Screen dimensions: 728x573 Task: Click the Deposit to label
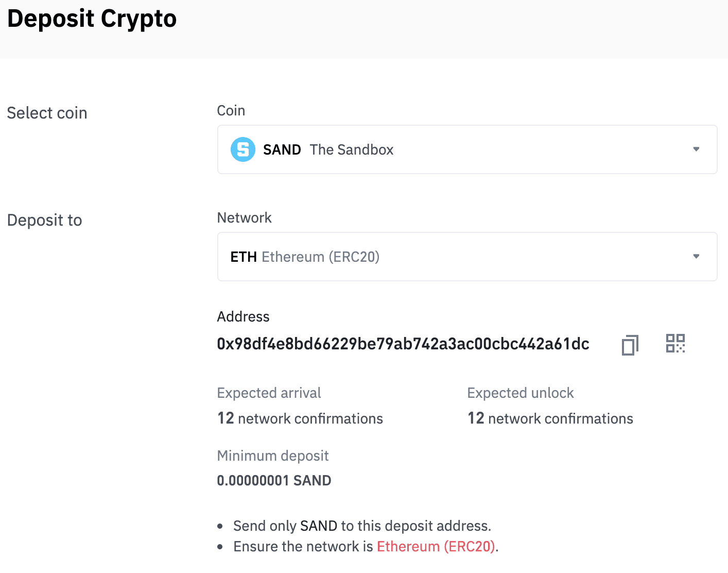44,220
